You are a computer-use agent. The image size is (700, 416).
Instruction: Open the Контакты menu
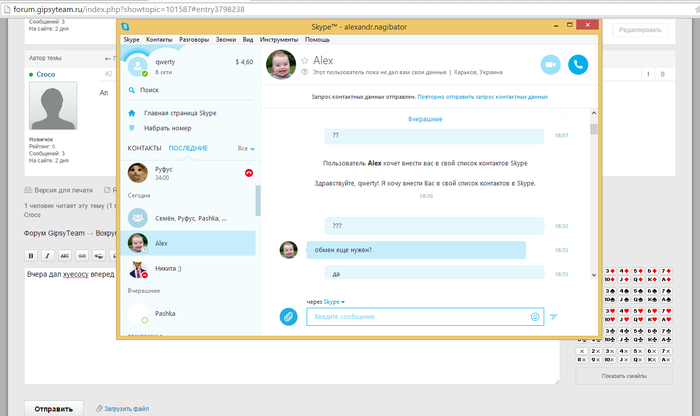tap(159, 40)
